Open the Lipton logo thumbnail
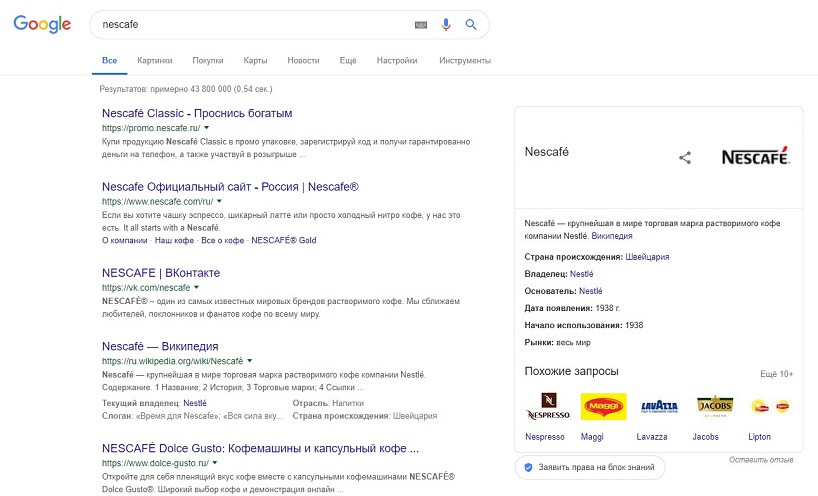Image resolution: width=818 pixels, height=496 pixels. pos(770,406)
